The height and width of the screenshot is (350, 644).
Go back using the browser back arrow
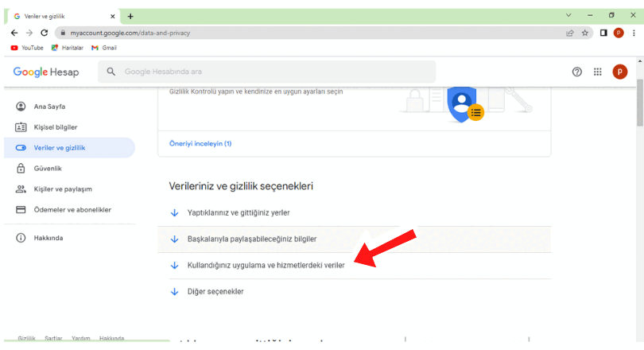[14, 33]
